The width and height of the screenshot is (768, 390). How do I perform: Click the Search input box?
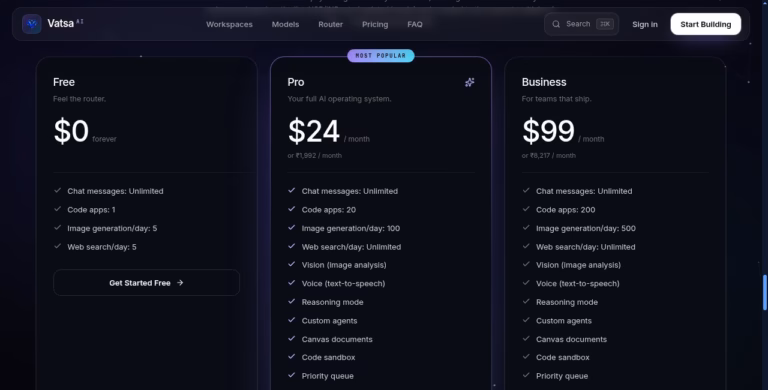click(x=581, y=24)
